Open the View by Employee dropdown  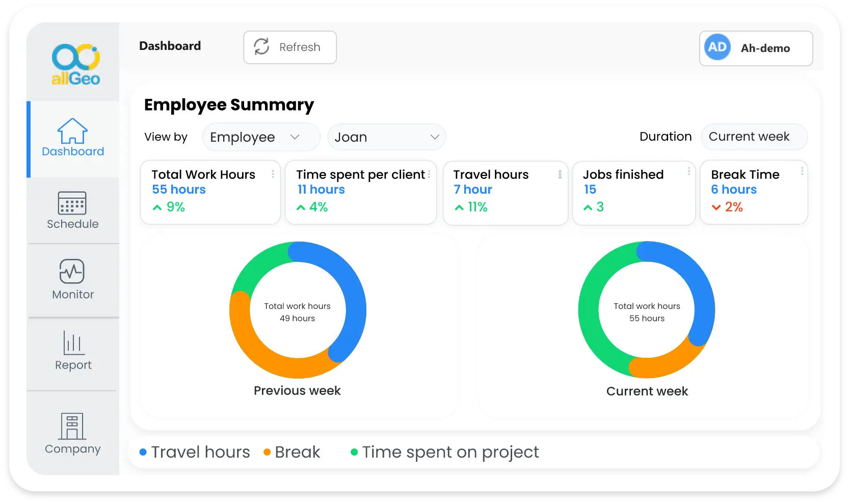click(x=261, y=137)
